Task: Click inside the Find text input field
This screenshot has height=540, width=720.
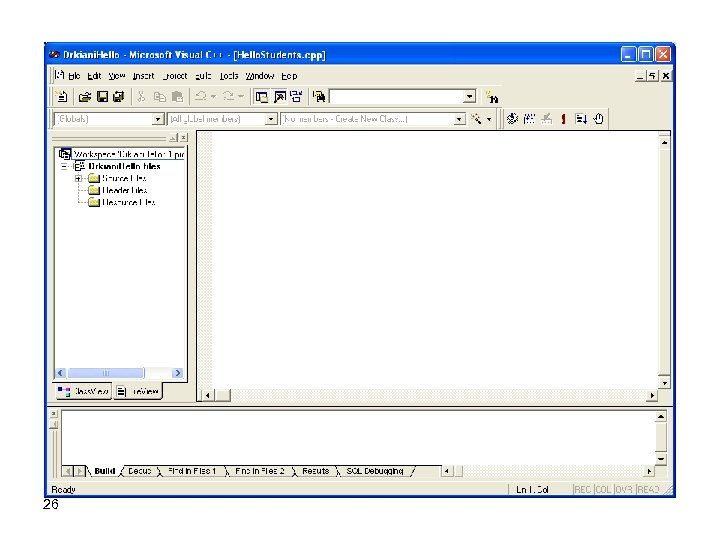Action: point(396,97)
